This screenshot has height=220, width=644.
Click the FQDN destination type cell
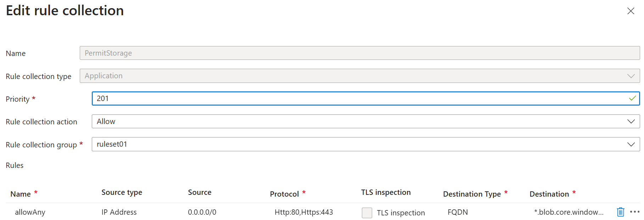[458, 212]
